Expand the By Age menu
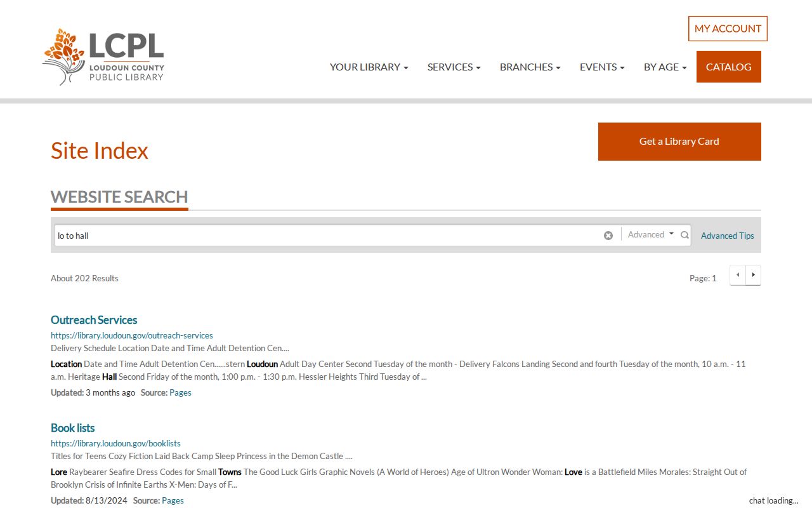The height and width of the screenshot is (508, 812). point(665,67)
